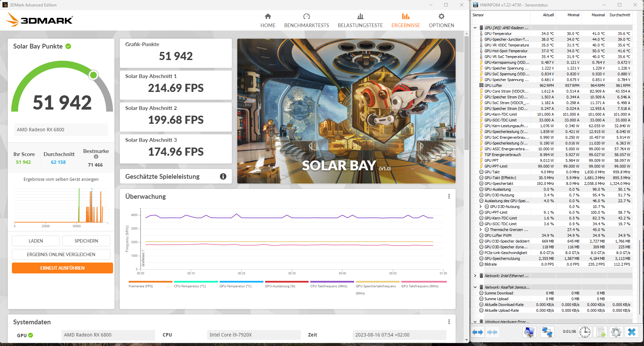Click the Solar Bay benchmark preview image
Screen dimensions: 644x346
(x=346, y=111)
